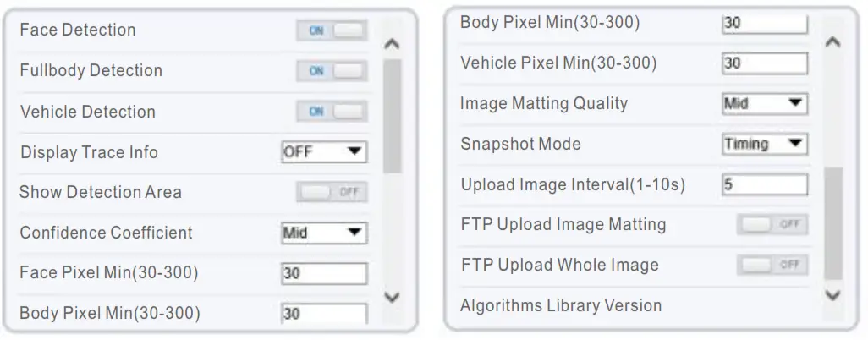This screenshot has height=340, width=868.
Task: Toggle the Face Detection switch
Action: click(x=332, y=30)
